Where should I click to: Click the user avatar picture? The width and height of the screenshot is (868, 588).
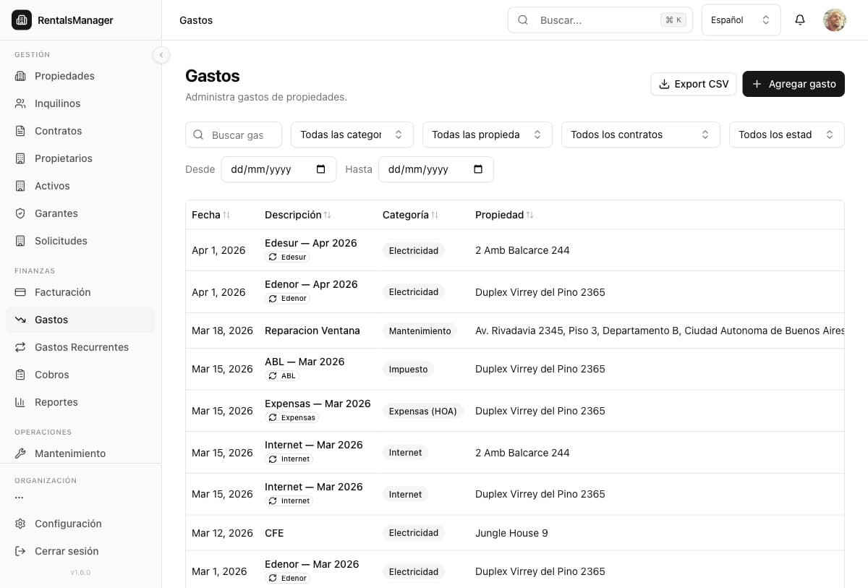[834, 20]
